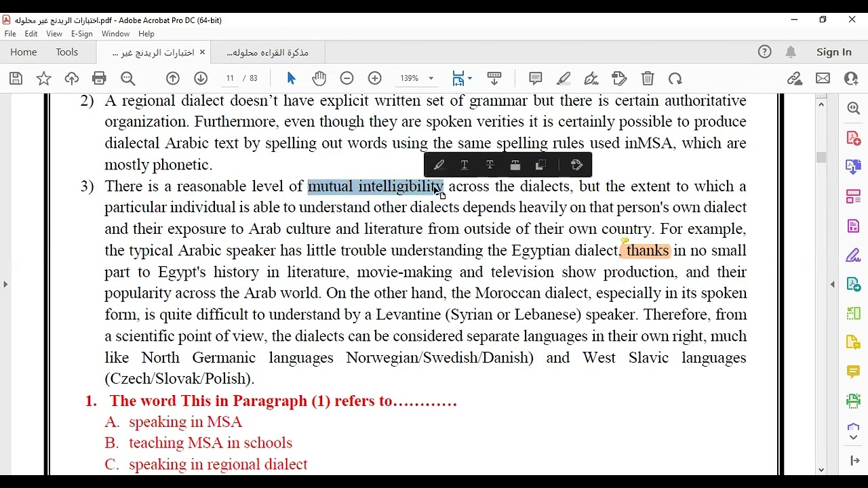Click the delete trash icon
The height and width of the screenshot is (488, 868).
pos(648,79)
